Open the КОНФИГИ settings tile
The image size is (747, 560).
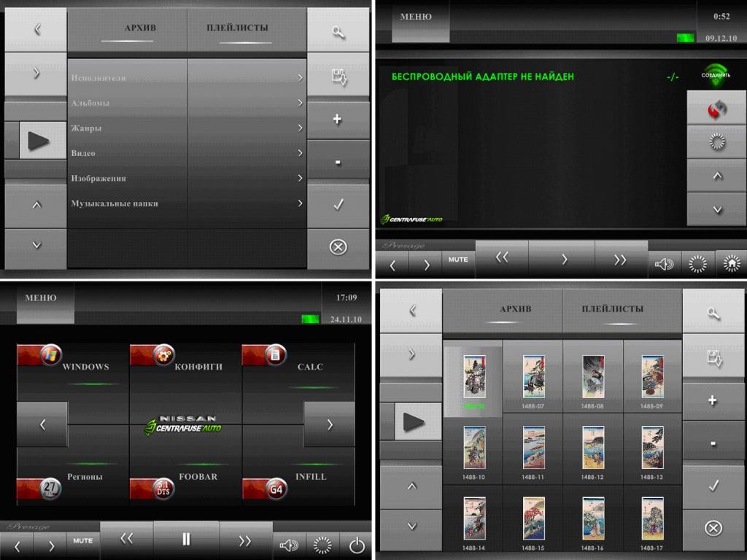[186, 366]
